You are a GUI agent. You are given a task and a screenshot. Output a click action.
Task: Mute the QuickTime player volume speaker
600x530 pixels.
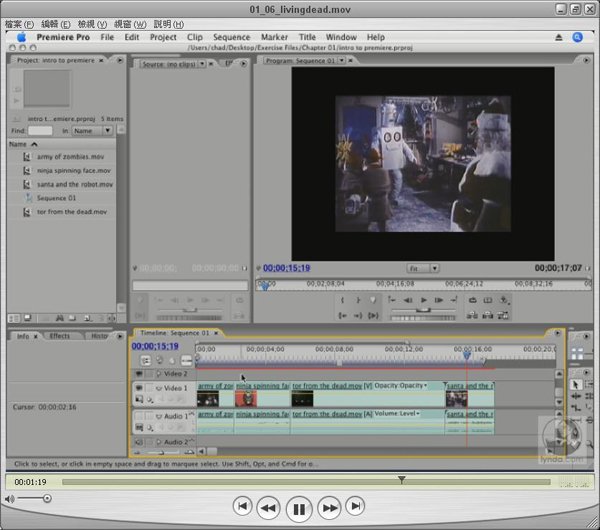[10, 499]
